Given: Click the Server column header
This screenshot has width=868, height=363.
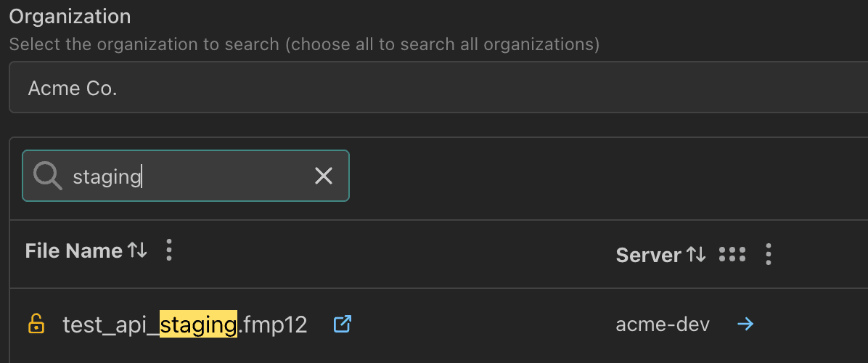Looking at the screenshot, I should coord(648,255).
